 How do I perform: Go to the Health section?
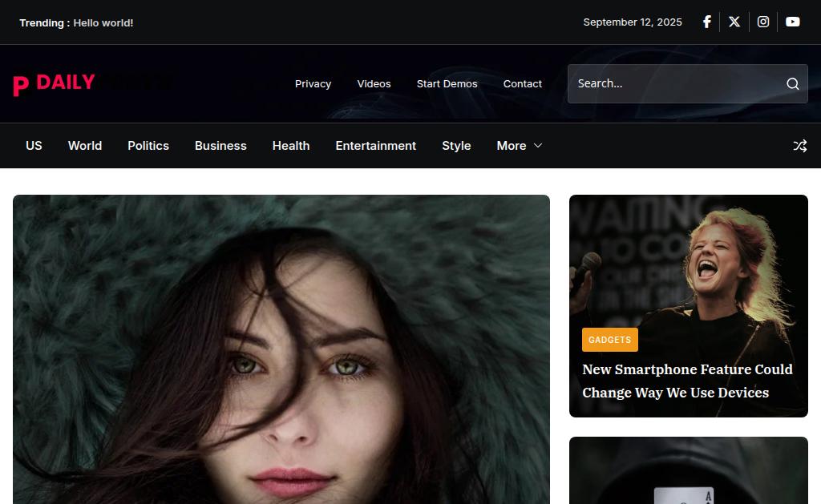pos(290,146)
